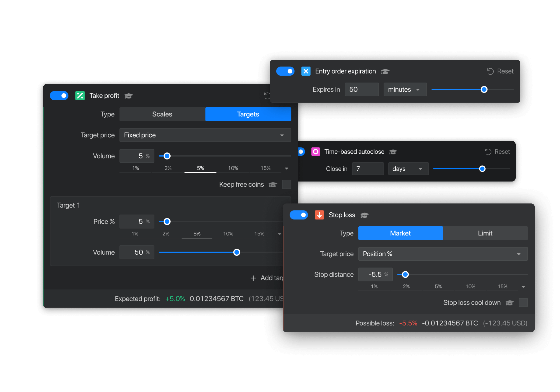Click the graduation cap help icon beside Take profit
The width and height of the screenshot is (560, 392).
(x=129, y=96)
